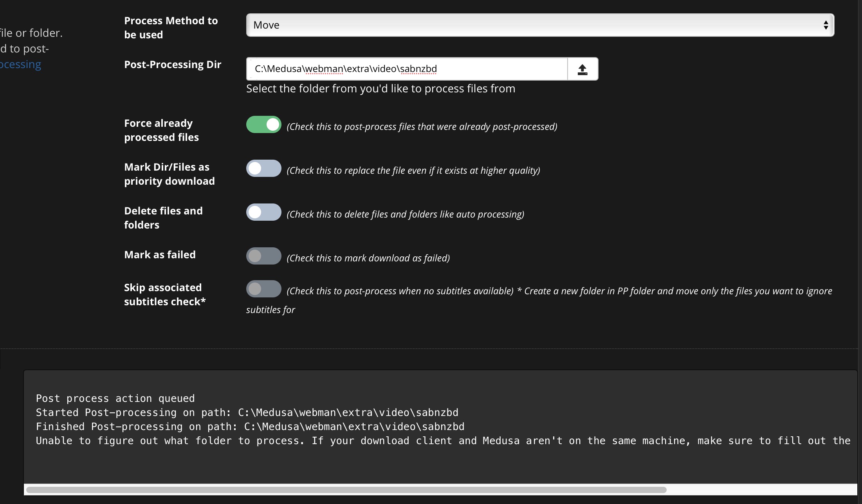Click the 'Post-Processing Dir' label
The image size is (862, 504).
click(173, 64)
